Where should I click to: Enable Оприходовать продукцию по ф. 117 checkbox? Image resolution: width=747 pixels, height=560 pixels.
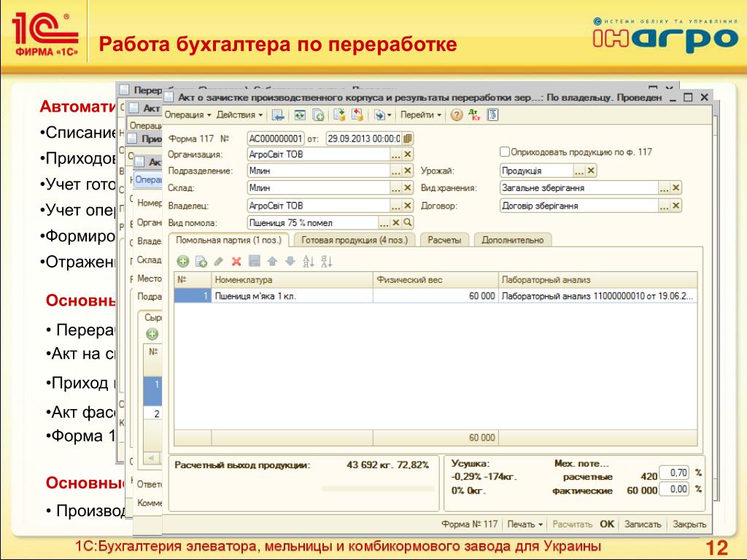tap(505, 152)
